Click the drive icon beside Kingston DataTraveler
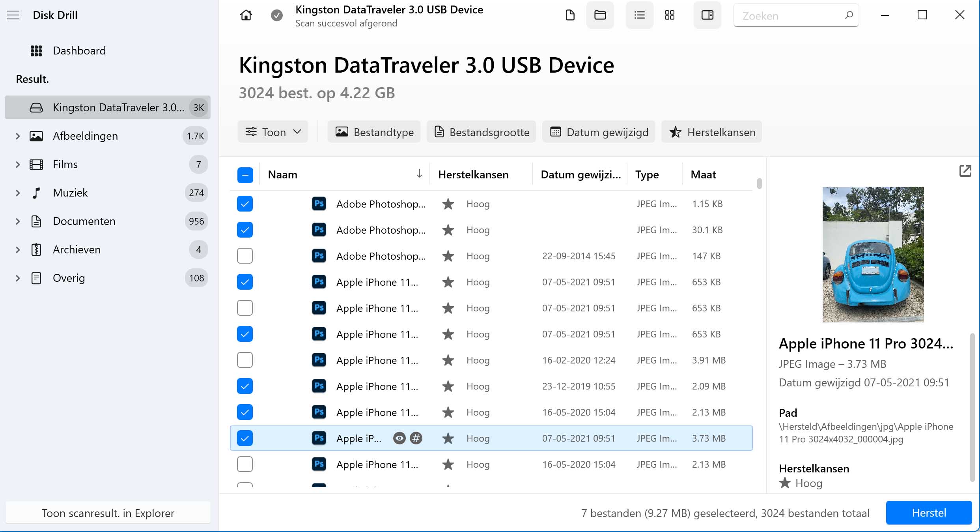Screen dimensions: 980x532 click(36, 108)
